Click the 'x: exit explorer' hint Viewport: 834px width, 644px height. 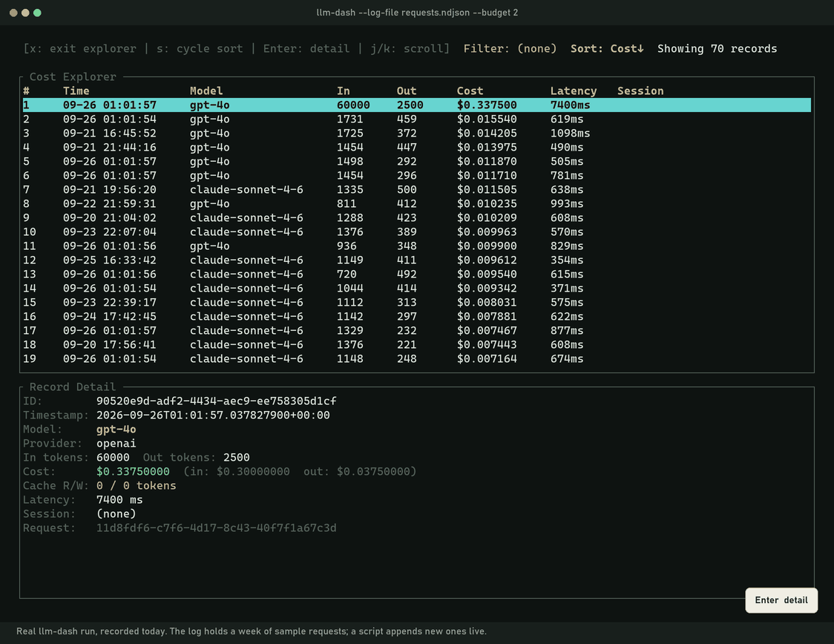pos(83,48)
